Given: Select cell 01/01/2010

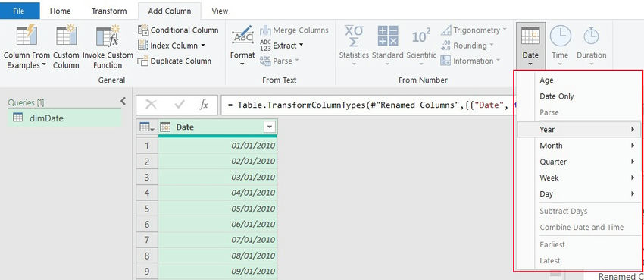Looking at the screenshot, I should (217, 146).
